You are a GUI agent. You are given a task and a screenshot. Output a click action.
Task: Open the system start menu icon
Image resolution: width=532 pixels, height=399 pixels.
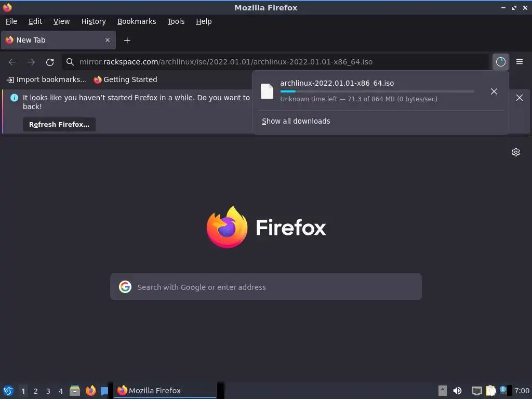(8, 391)
